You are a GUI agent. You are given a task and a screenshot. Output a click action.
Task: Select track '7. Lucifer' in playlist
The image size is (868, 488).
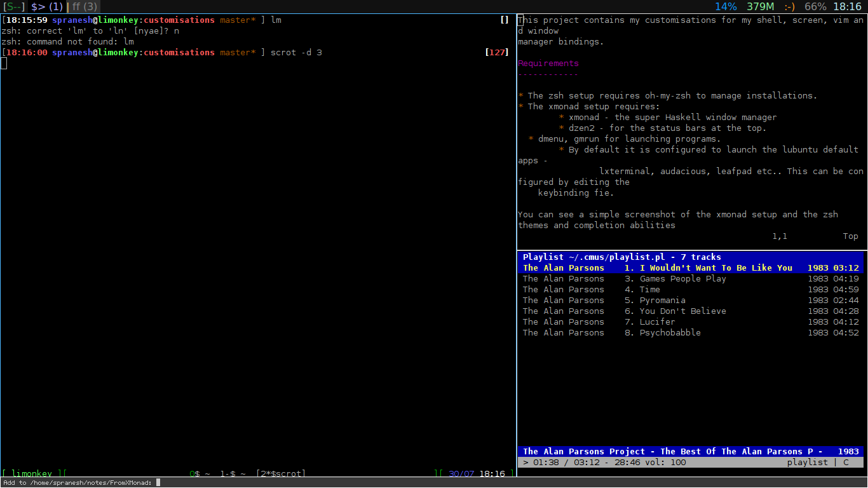(x=691, y=322)
